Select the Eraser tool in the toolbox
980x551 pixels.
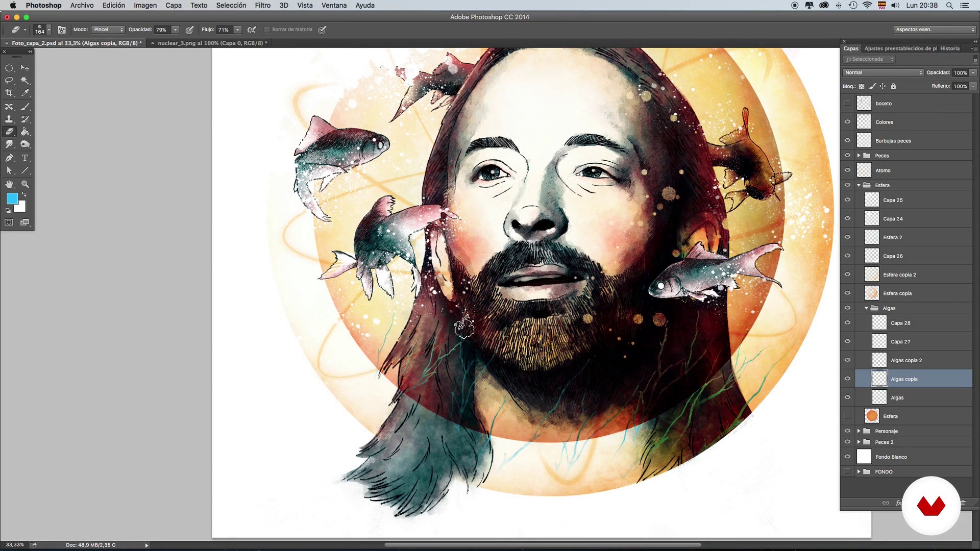point(9,132)
